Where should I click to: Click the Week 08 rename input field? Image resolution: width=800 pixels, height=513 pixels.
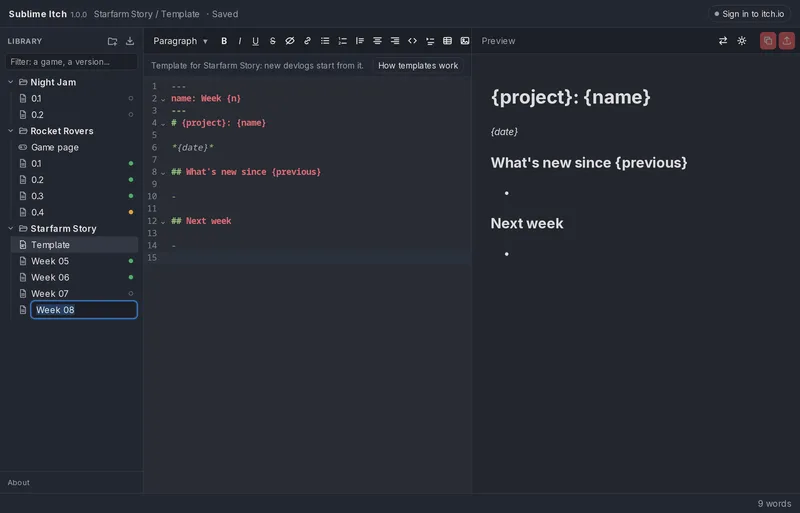(84, 310)
